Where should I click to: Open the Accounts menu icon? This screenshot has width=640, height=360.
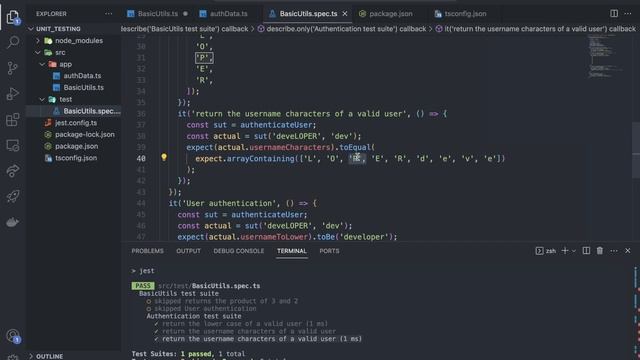tap(13, 336)
